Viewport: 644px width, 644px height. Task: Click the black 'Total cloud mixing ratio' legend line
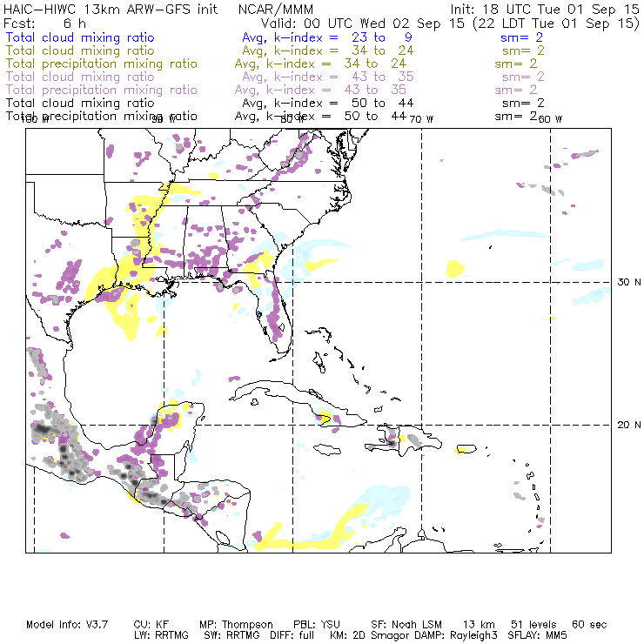point(80,103)
